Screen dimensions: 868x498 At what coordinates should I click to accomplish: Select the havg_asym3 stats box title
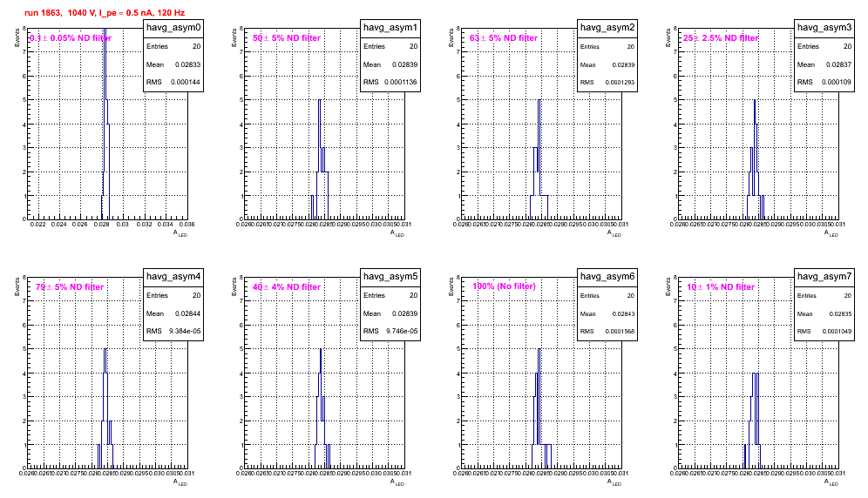(x=824, y=28)
